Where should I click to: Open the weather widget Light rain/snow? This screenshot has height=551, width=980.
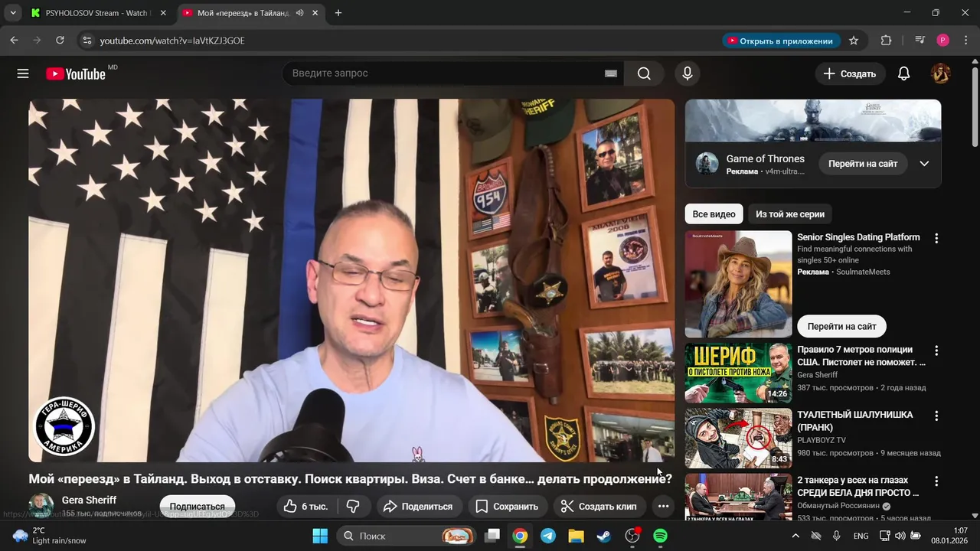click(50, 536)
